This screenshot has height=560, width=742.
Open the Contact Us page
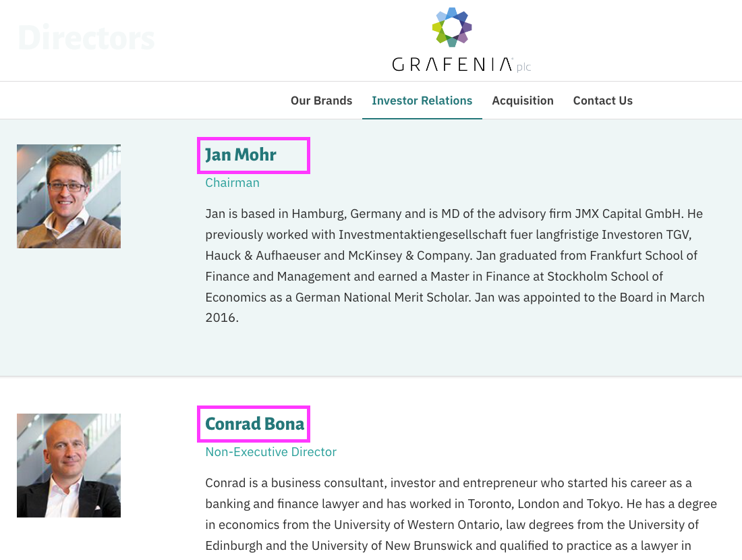tap(603, 101)
